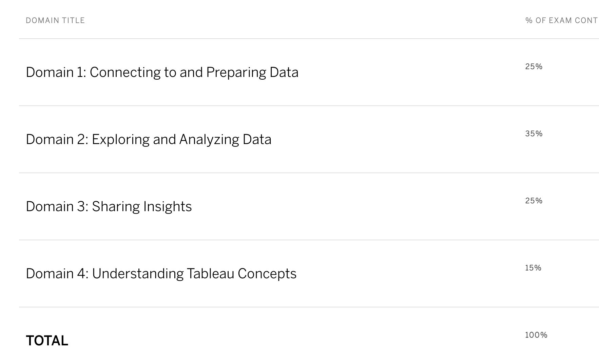Click the % OF EXAM CONT column header

pos(562,20)
